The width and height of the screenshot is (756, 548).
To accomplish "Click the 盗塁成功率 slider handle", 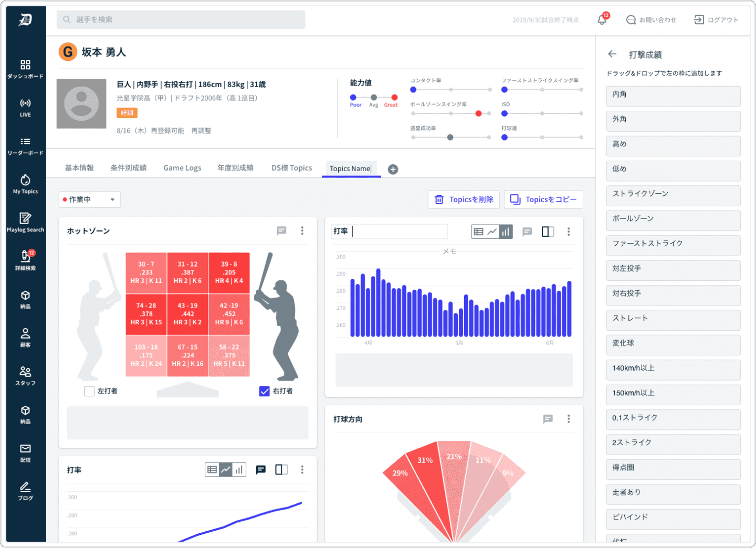I will pos(450,138).
